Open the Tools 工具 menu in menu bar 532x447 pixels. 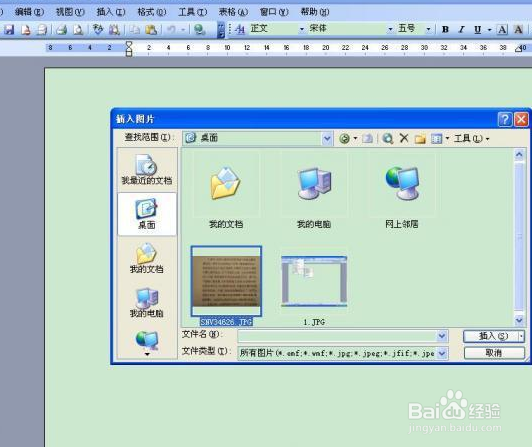coord(192,12)
